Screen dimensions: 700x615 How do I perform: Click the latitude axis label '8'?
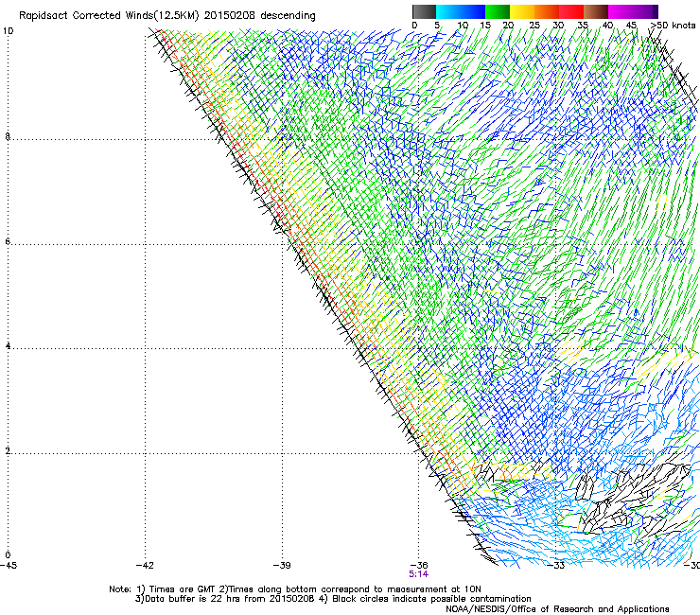pos(8,136)
